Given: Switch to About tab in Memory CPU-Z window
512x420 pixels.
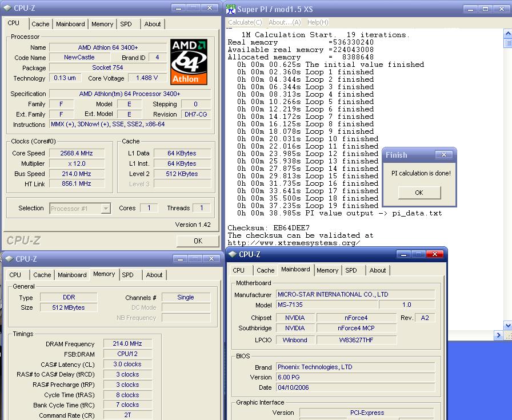Looking at the screenshot, I should [154, 275].
